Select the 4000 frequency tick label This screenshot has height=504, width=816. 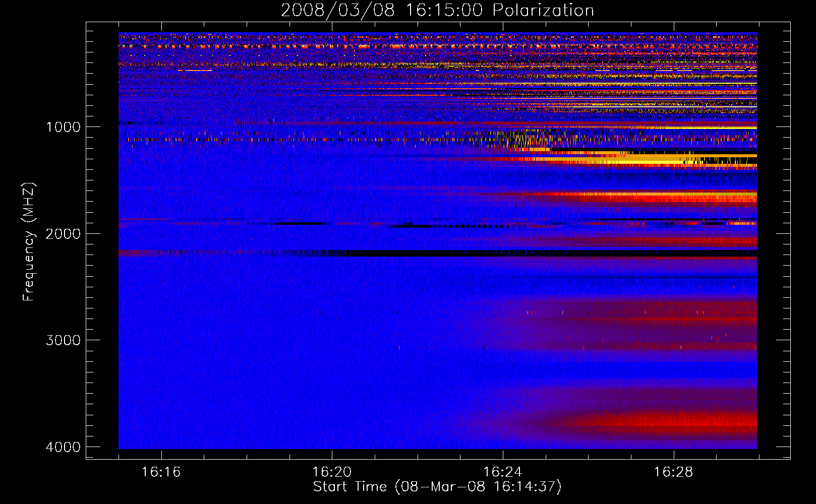[x=63, y=447]
